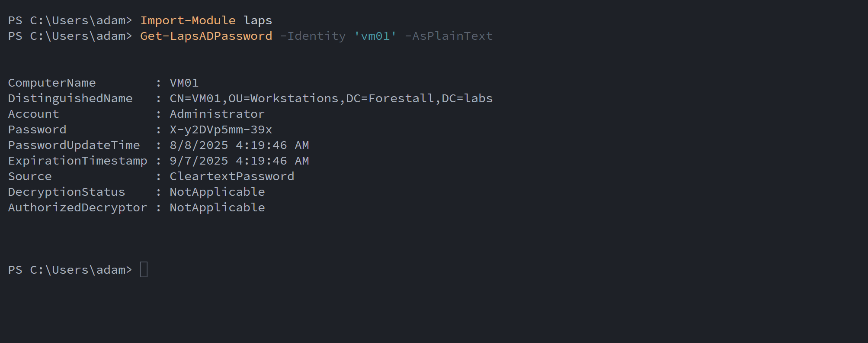Click the AuthorizedDecryptor NotApplicable value
Image resolution: width=868 pixels, height=343 pixels.
(x=217, y=207)
